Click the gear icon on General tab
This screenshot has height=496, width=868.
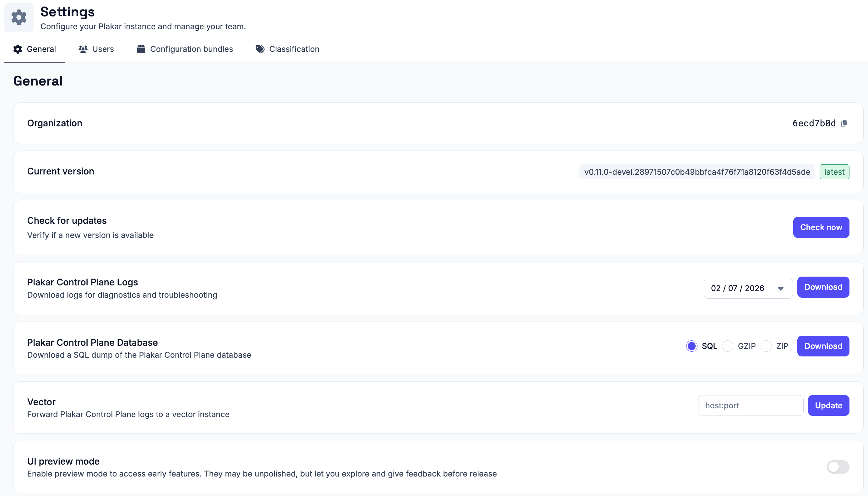click(18, 49)
